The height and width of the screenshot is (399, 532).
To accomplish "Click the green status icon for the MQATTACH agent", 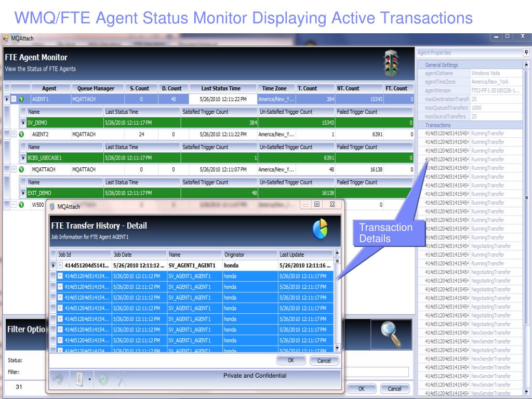I will click(x=21, y=169).
